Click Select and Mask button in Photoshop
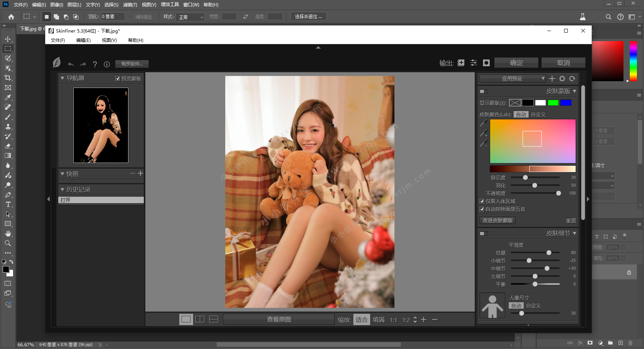 pos(309,17)
